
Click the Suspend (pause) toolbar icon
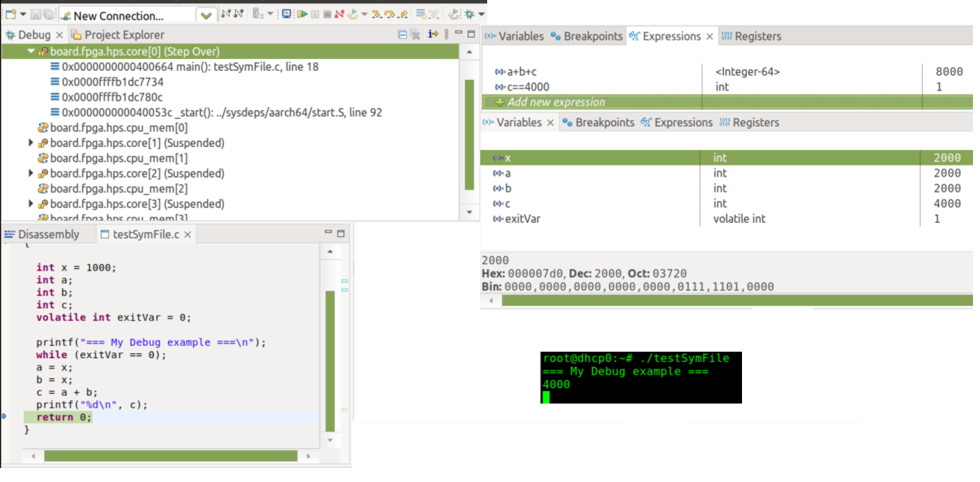click(315, 14)
